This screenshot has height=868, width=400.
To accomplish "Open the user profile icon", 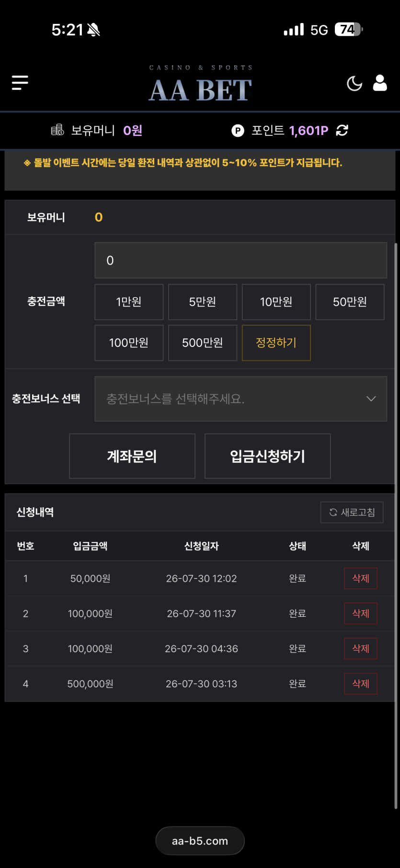I will click(x=380, y=83).
